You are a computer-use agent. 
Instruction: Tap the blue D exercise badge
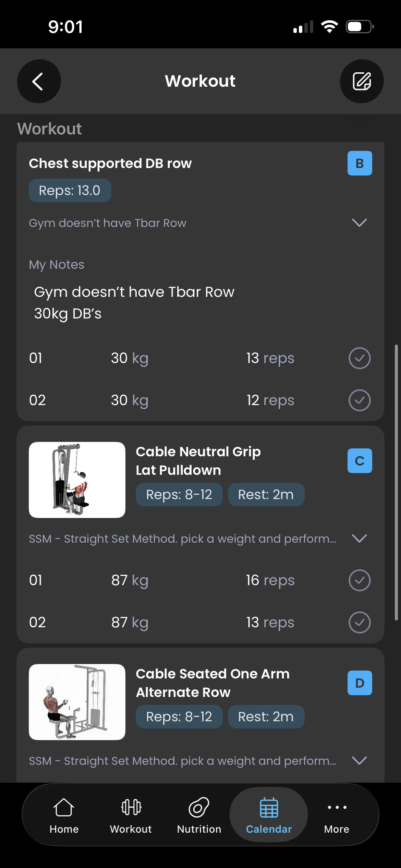[x=360, y=683]
